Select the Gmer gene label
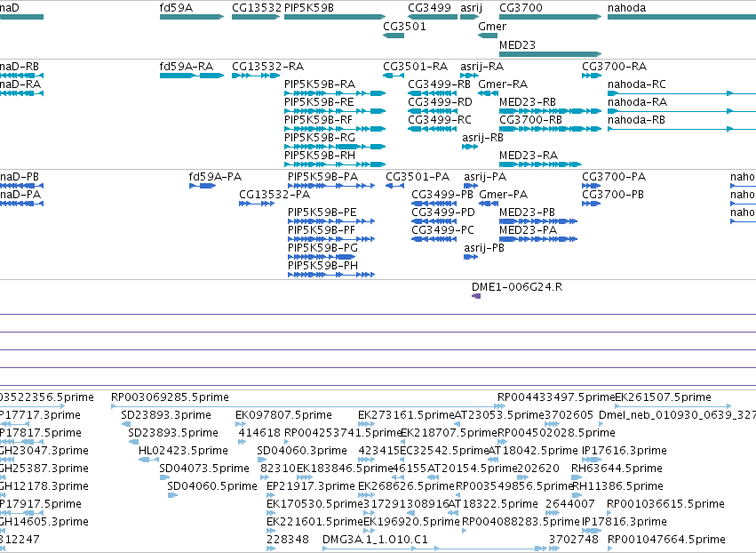Viewport: 756px width, 553px height. (x=492, y=26)
